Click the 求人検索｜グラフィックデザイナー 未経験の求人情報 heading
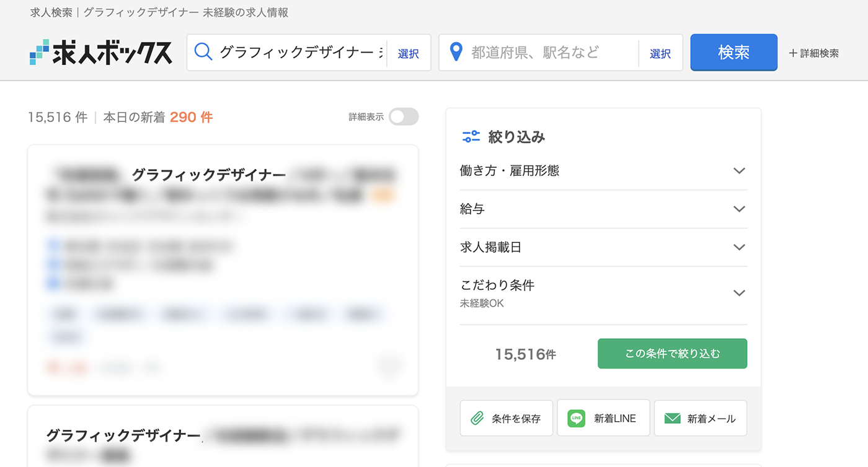The width and height of the screenshot is (868, 467). (x=159, y=12)
